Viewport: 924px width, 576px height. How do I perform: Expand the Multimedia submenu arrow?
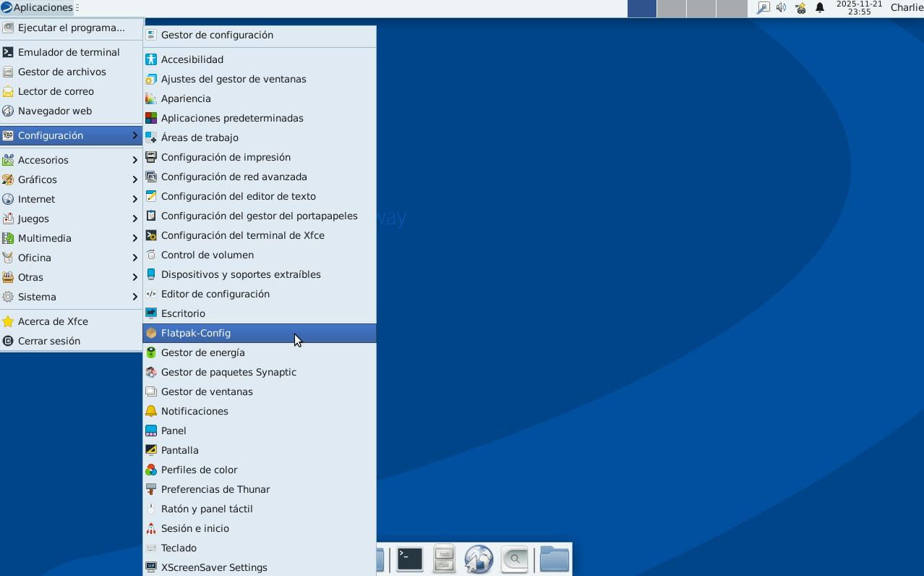pyautogui.click(x=134, y=238)
